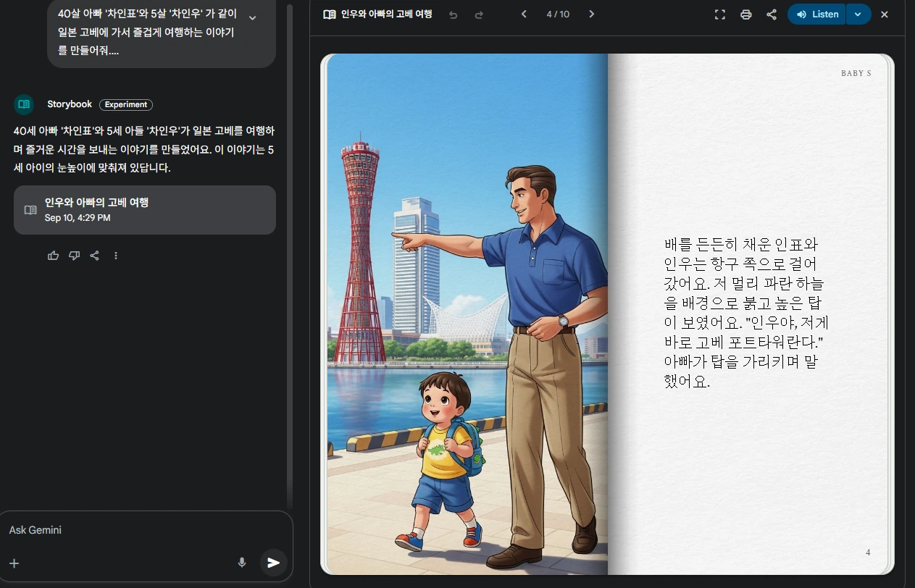This screenshot has height=588, width=915.
Task: Close the storybook viewer with the X
Action: point(885,14)
